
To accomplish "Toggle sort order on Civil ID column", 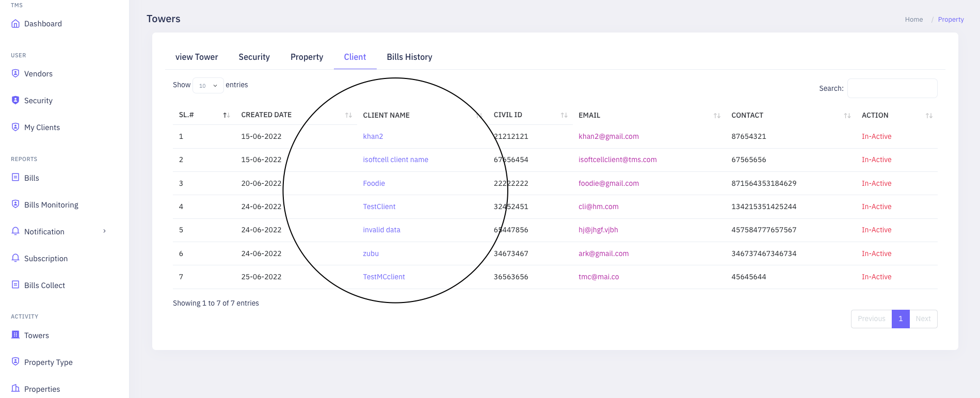I will (x=564, y=115).
